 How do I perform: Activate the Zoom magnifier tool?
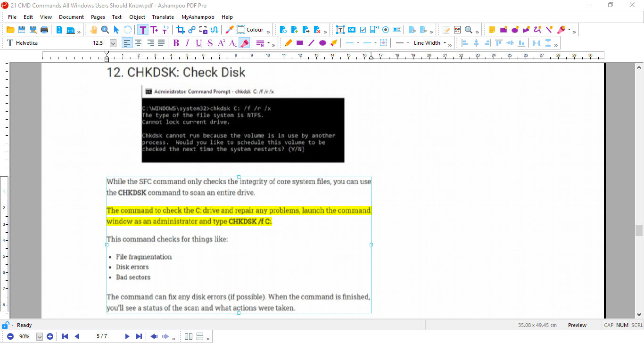[x=105, y=30]
